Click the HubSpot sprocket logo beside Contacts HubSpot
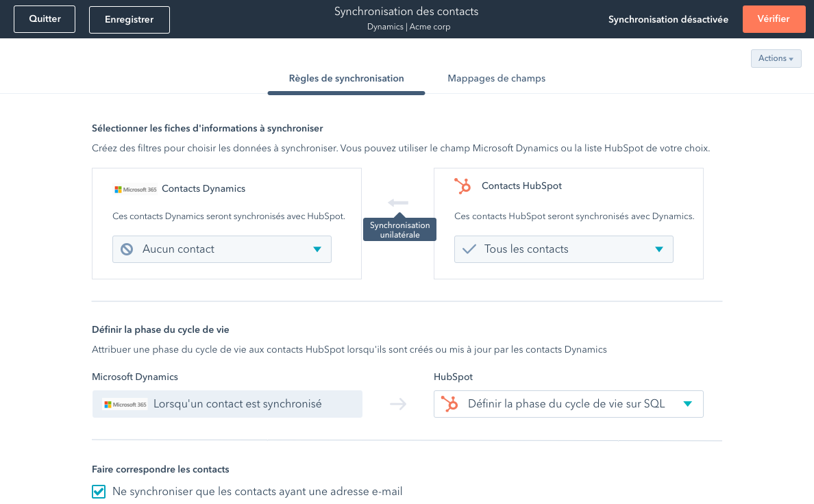Viewport: 814px width, 504px height. [x=463, y=186]
